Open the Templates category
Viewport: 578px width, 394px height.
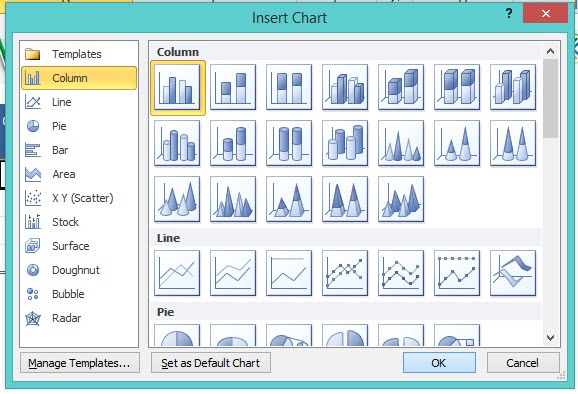(79, 54)
